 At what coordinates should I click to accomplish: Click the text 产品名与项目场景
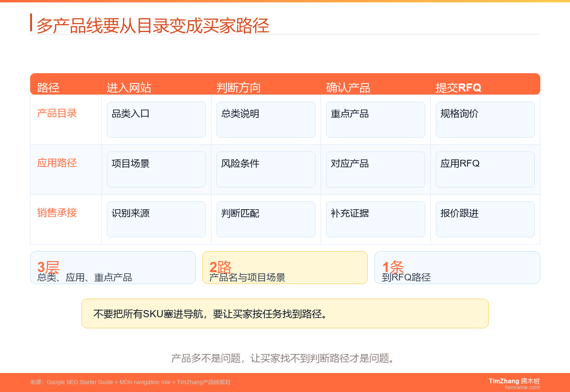click(247, 278)
